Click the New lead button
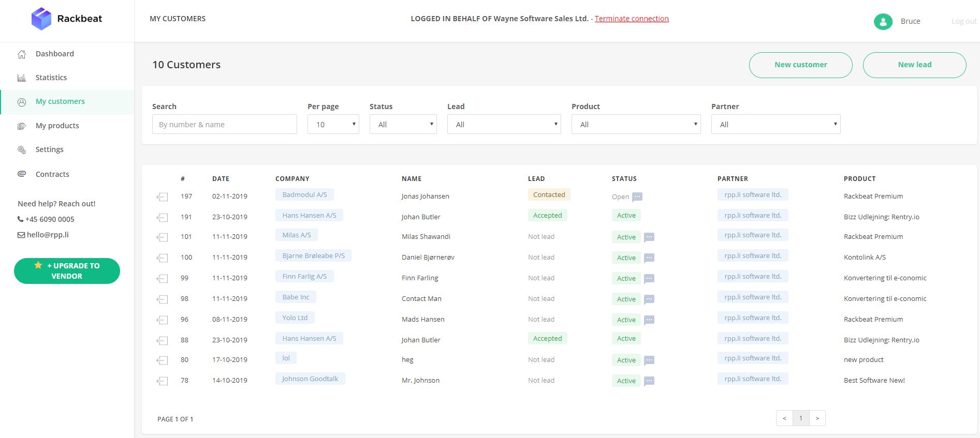 [x=915, y=65]
